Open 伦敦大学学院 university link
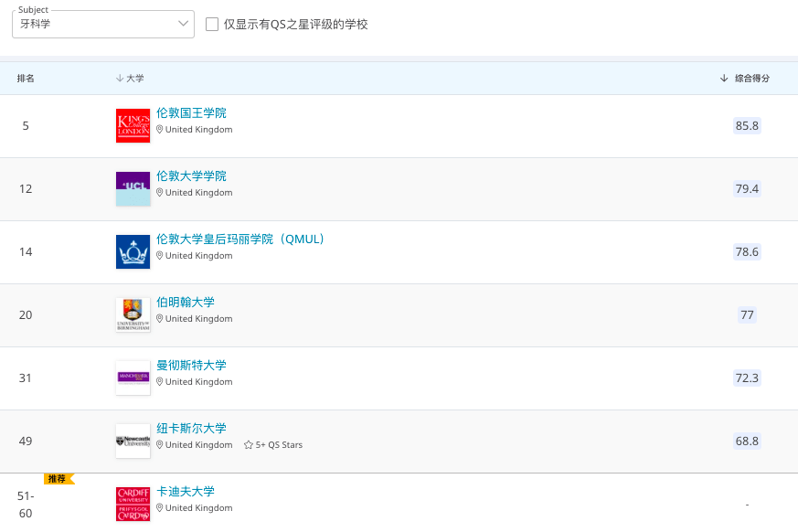The image size is (798, 532). pos(191,176)
